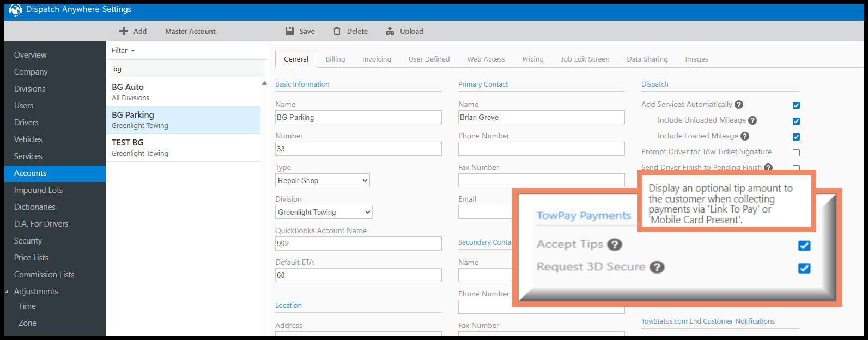Open help for Include Loaded Mileage
Screen dimensions: 868x340
tap(745, 136)
